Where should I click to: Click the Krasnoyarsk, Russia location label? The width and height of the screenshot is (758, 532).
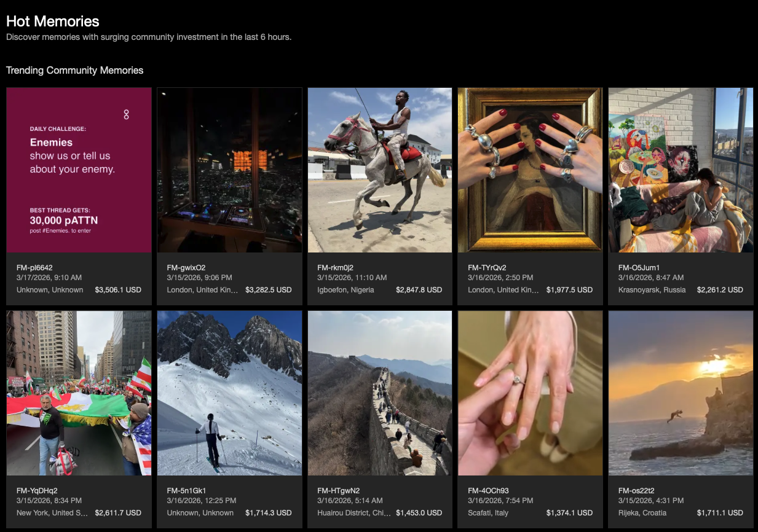pos(651,289)
